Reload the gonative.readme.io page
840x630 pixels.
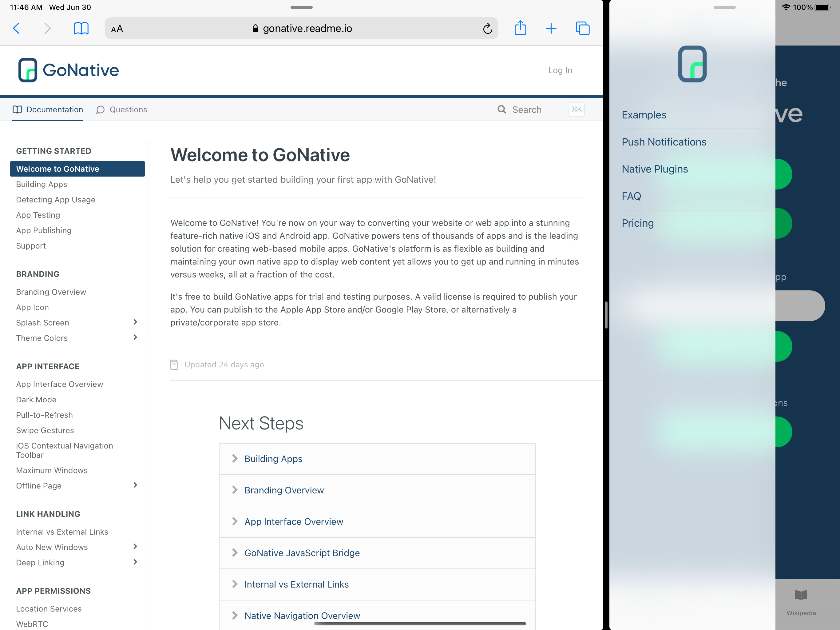488,29
